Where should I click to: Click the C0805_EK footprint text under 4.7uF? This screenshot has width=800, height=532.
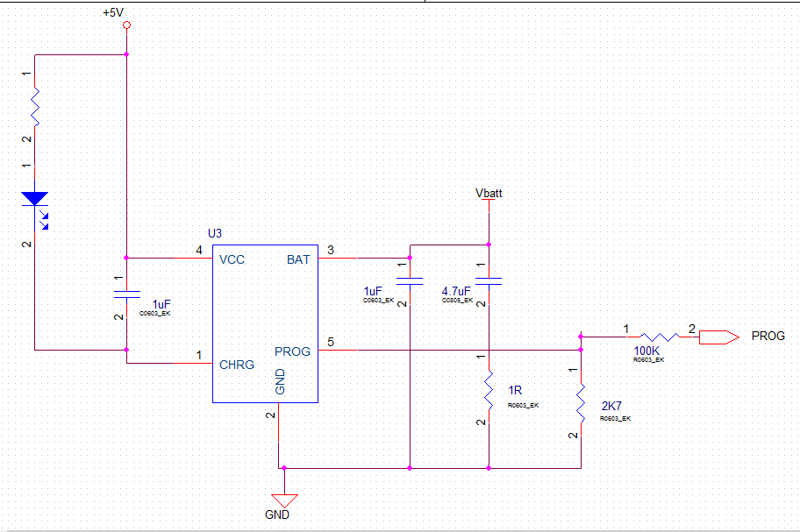pyautogui.click(x=454, y=298)
